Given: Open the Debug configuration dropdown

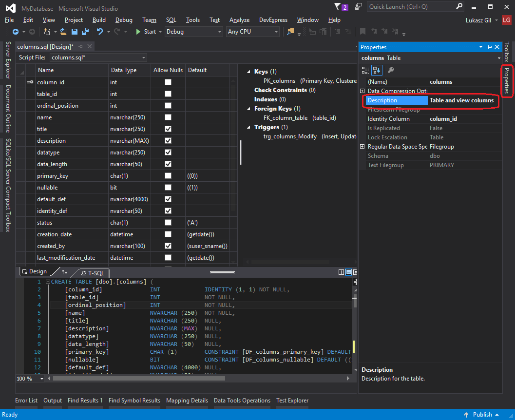Looking at the screenshot, I should pos(193,32).
